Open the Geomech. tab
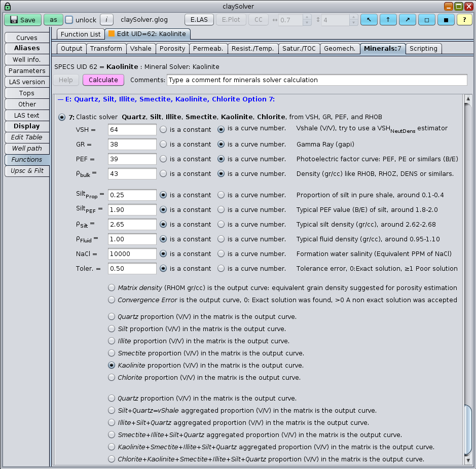 point(340,49)
